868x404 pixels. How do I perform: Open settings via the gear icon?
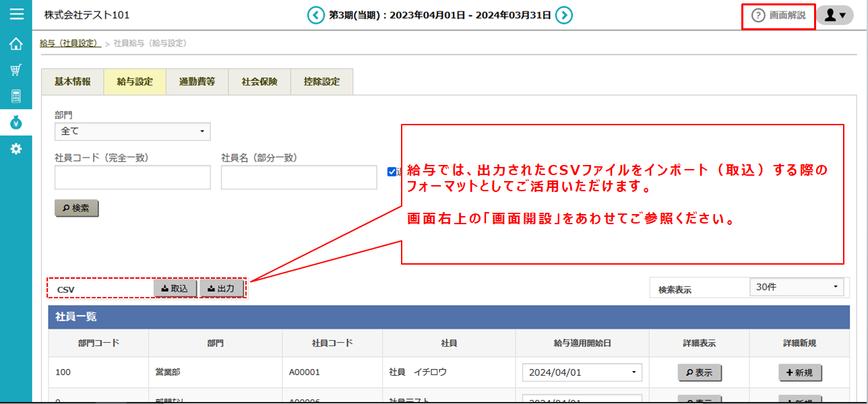[17, 149]
